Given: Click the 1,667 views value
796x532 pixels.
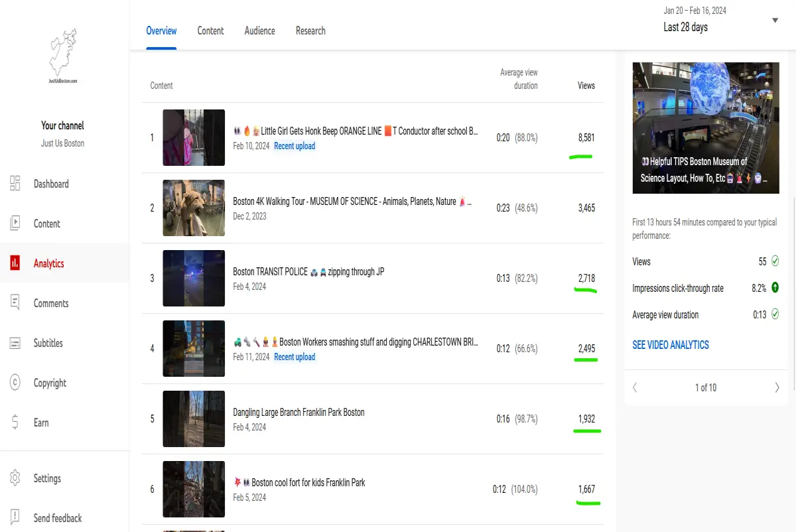Looking at the screenshot, I should tap(586, 490).
